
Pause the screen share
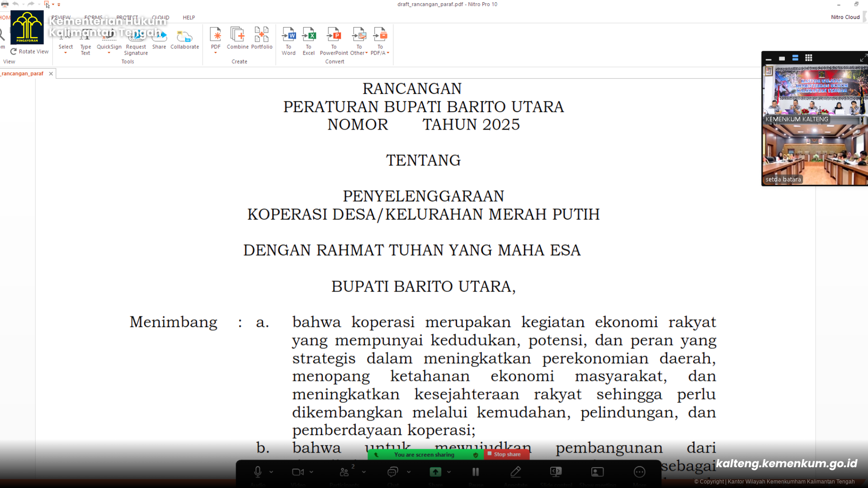476,472
